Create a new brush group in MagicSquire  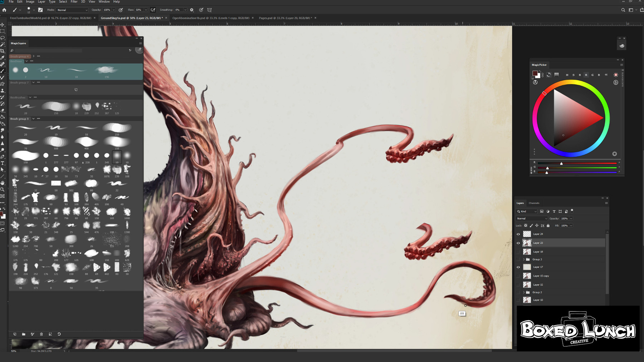click(x=24, y=334)
